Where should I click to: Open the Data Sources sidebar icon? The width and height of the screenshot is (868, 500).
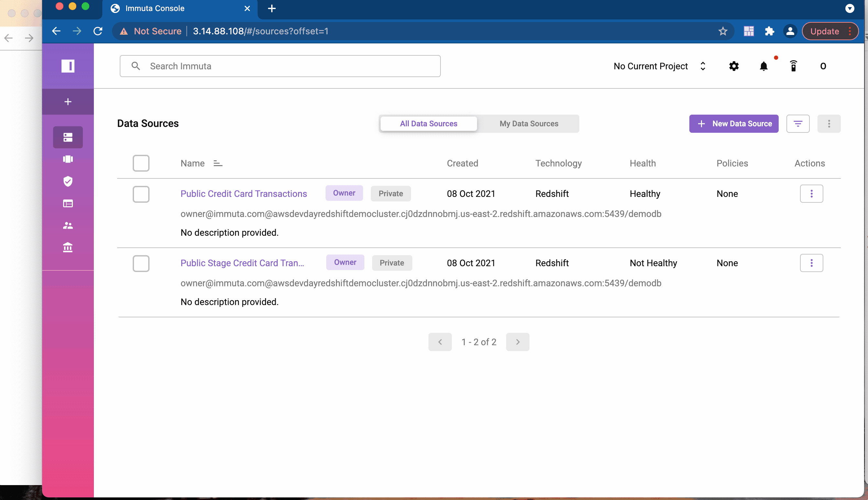point(68,137)
